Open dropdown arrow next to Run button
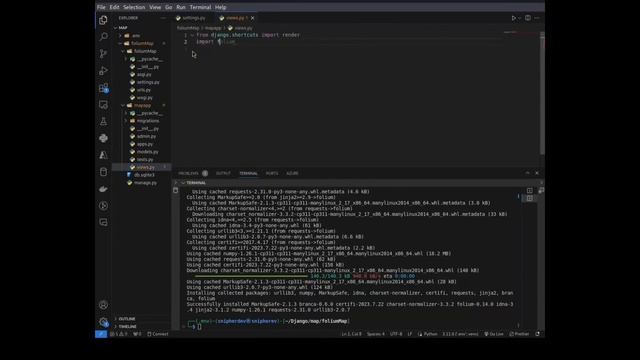Screen dimensions: 640x360 tap(519, 18)
